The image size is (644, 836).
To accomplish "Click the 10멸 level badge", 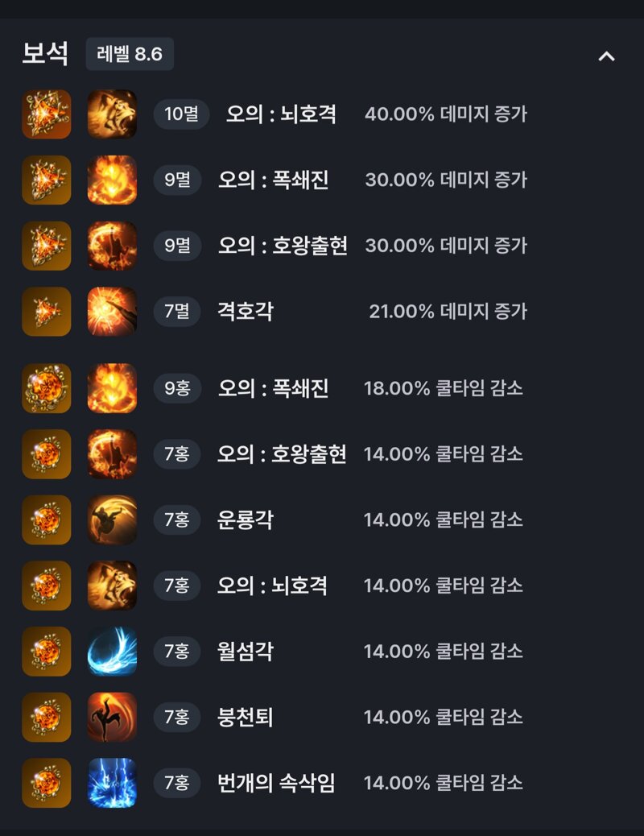I will click(181, 114).
